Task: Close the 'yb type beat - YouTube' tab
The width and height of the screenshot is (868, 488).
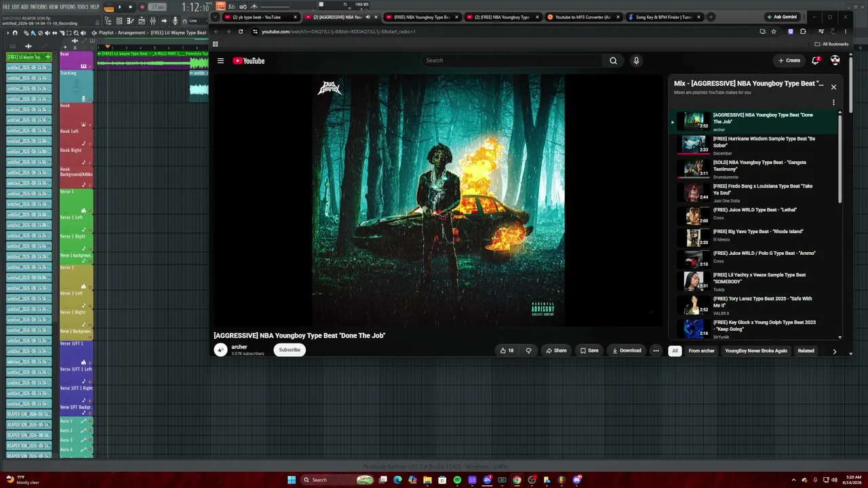Action: point(295,17)
